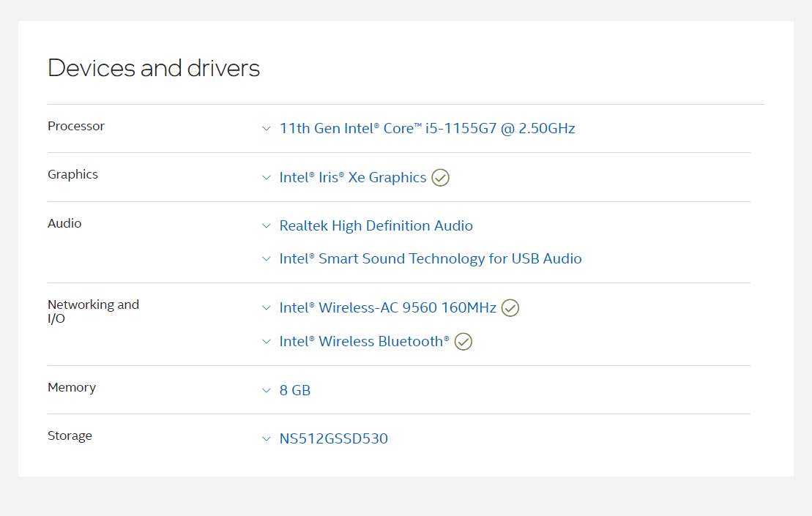This screenshot has width=812, height=516.
Task: Click the verified icon next to Intel Wireless-AC 9560
Action: (x=510, y=308)
